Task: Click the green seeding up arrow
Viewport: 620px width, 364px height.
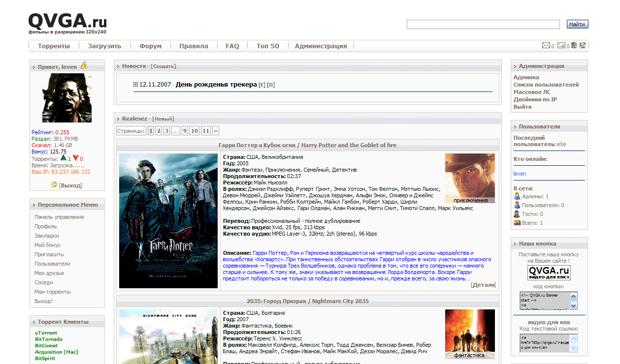Action: (64, 158)
